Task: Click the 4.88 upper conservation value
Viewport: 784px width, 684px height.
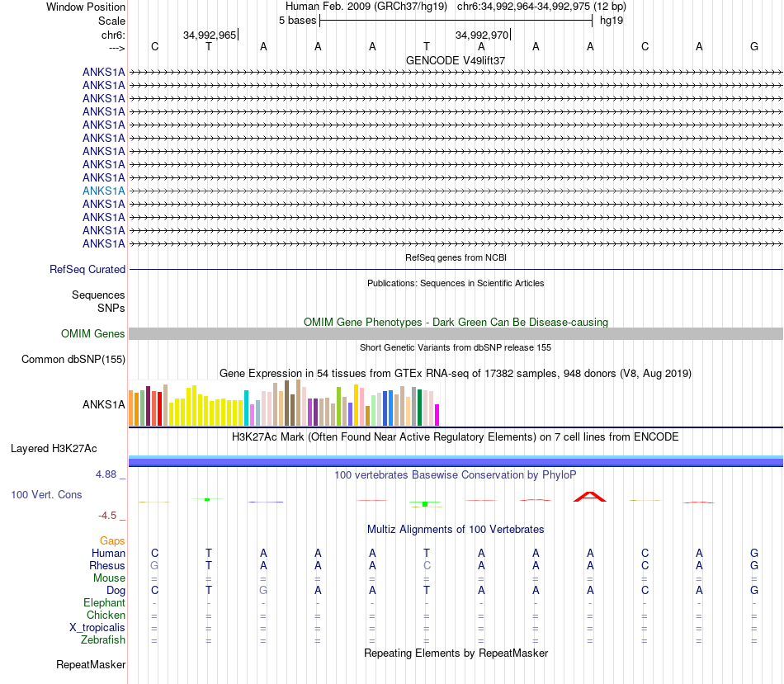Action: point(106,474)
